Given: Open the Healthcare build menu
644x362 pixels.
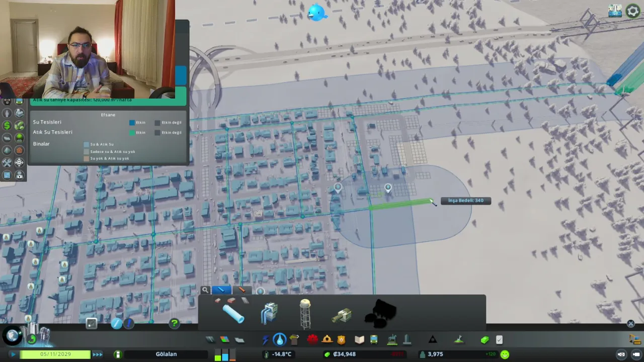Looking at the screenshot, I should tap(312, 339).
